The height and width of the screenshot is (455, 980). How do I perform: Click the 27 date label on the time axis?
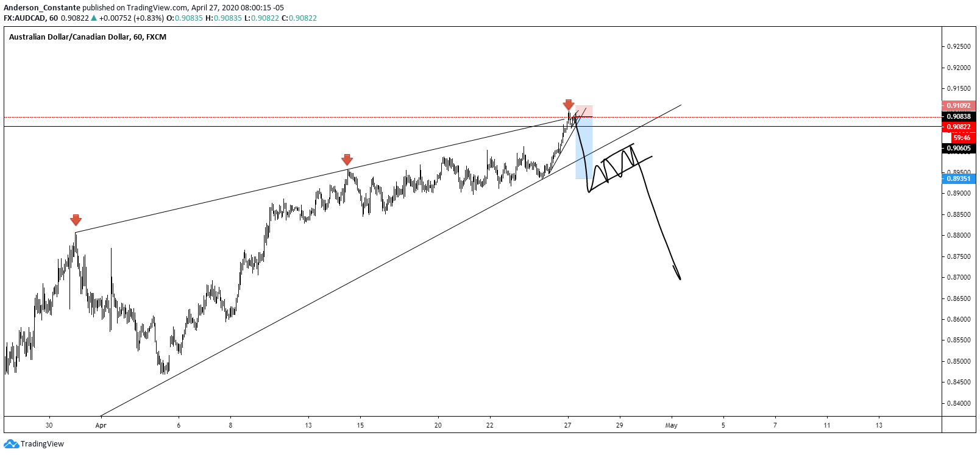click(568, 425)
